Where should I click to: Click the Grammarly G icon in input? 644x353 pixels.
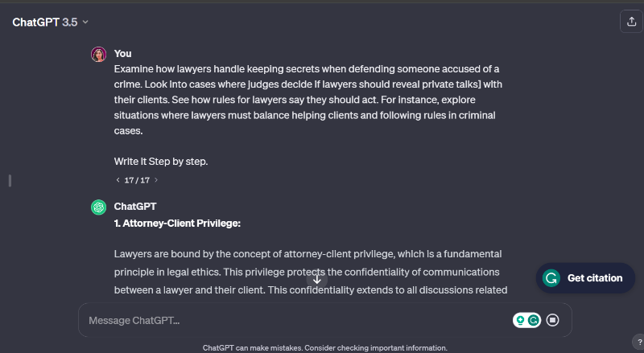click(x=533, y=320)
